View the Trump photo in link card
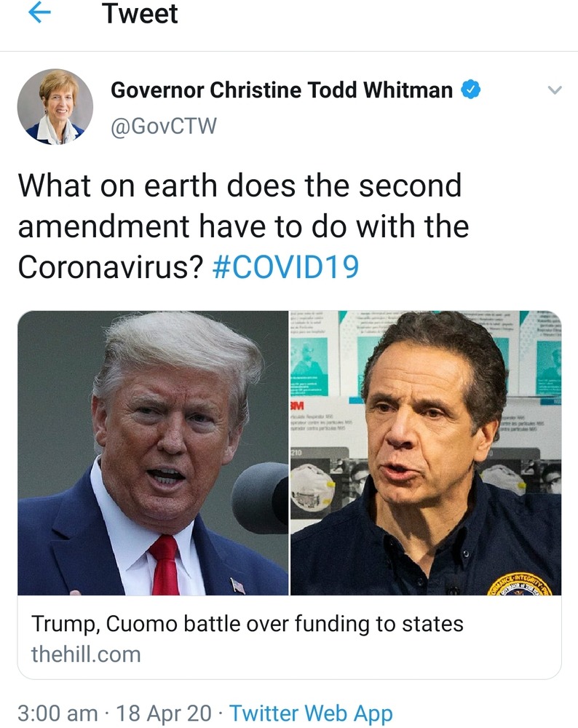The image size is (578, 728). [x=153, y=453]
